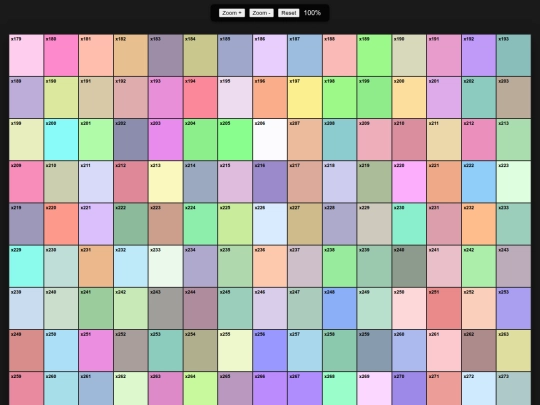Viewport: 540px width, 405px height.
Task: Choose the peach x236 swatch
Action: pyautogui.click(x=270, y=266)
